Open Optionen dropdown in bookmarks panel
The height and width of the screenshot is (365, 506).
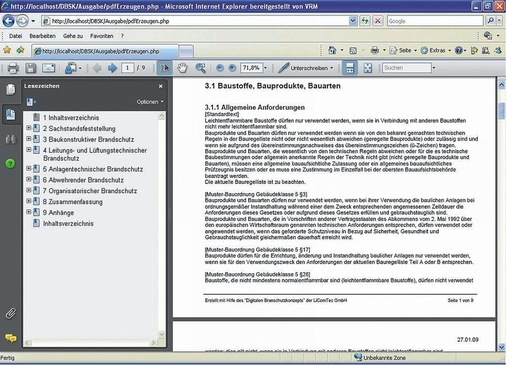pos(150,102)
